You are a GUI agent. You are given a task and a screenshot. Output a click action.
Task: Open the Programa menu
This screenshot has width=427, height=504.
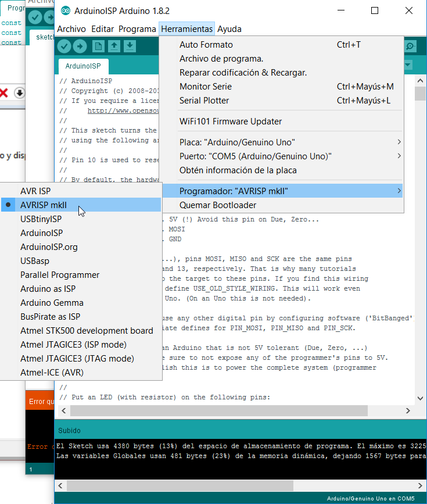coord(137,29)
